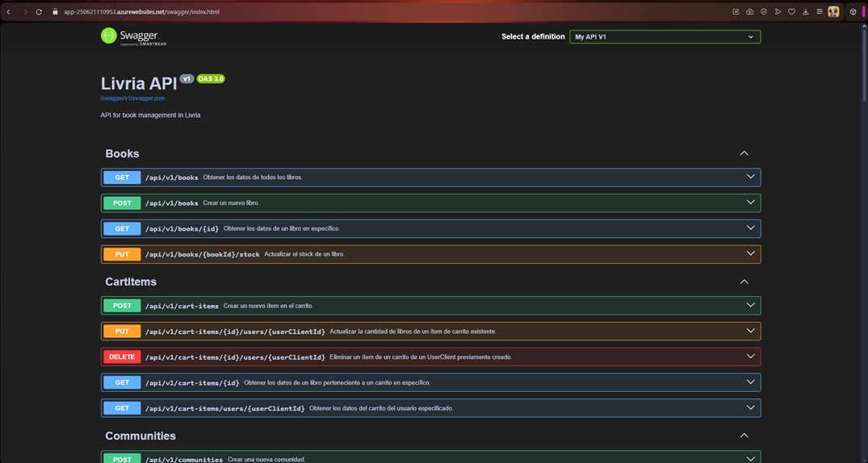Expand GET /api/v1/books chevron

[x=751, y=177]
